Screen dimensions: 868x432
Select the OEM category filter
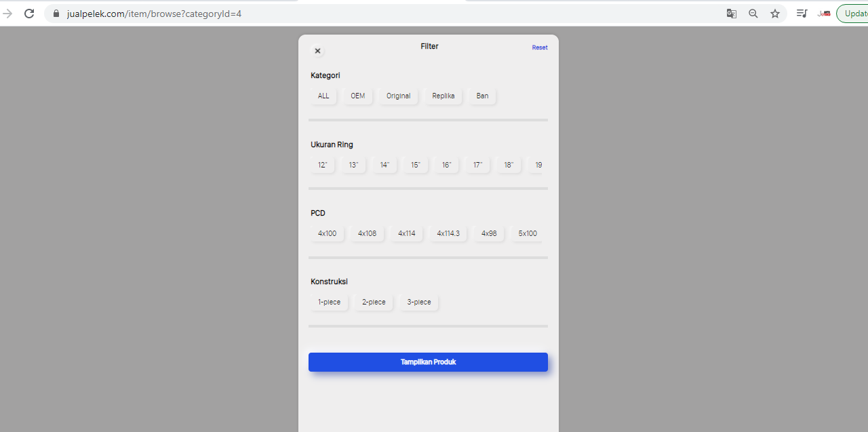coord(357,96)
